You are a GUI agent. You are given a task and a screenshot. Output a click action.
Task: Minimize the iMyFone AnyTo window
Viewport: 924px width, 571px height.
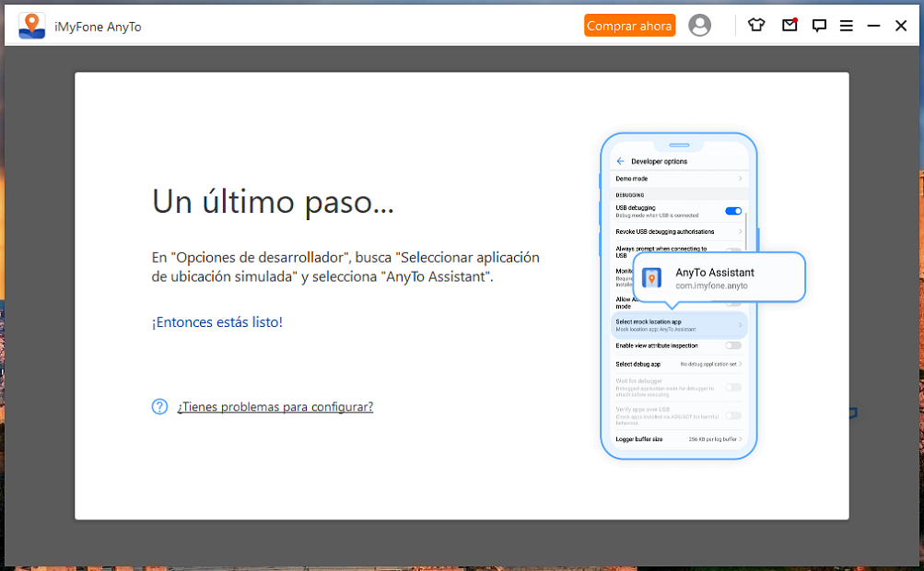[873, 26]
